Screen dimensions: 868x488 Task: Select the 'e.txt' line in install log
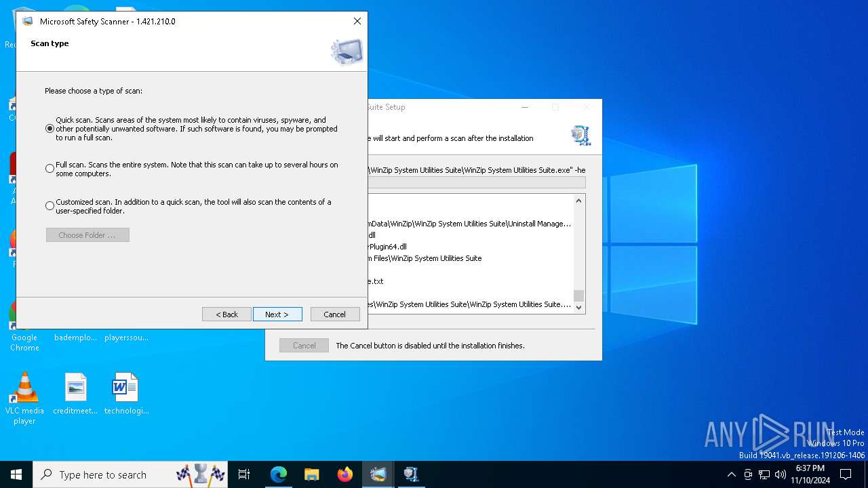click(x=376, y=281)
